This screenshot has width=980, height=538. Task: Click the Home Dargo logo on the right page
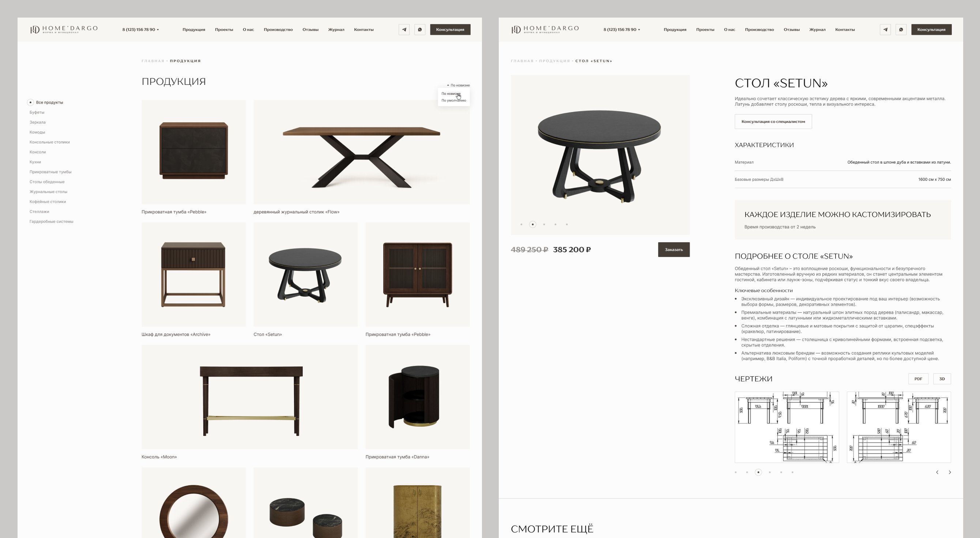545,29
